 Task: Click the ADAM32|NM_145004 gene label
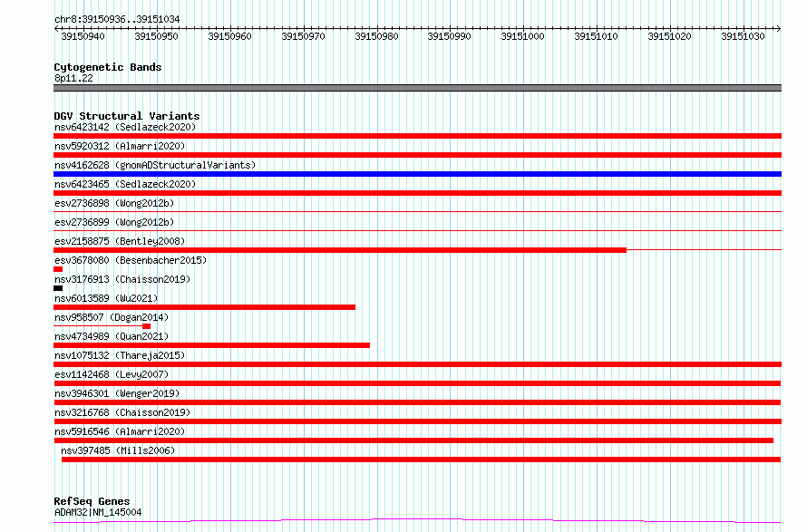click(98, 512)
